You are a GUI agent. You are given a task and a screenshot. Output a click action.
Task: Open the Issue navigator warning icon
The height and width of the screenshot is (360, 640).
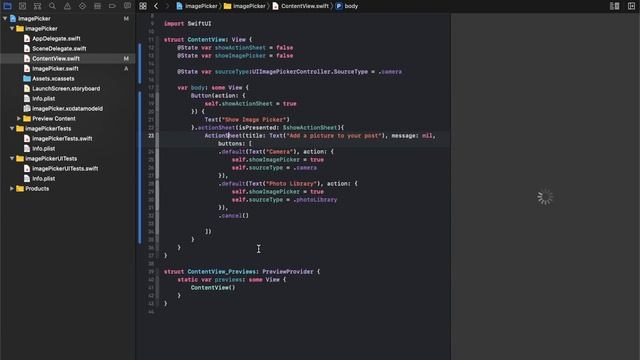(67, 6)
